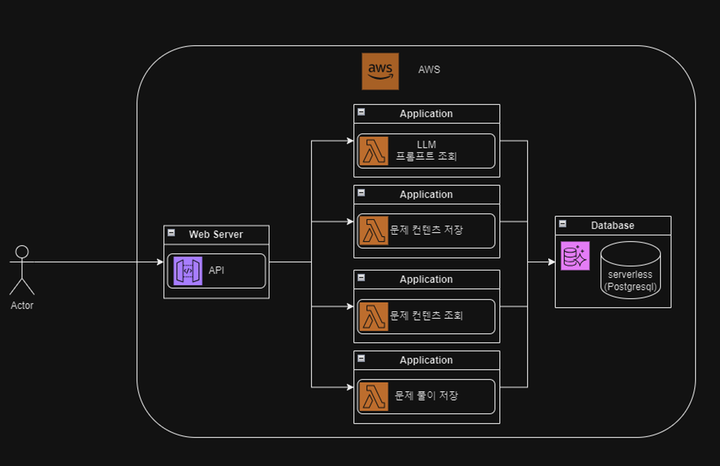
Task: Select the purple API Gateway icon
Action: (187, 271)
